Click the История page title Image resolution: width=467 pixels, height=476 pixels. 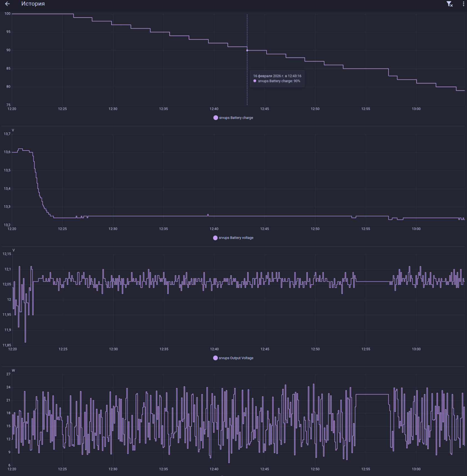33,4
